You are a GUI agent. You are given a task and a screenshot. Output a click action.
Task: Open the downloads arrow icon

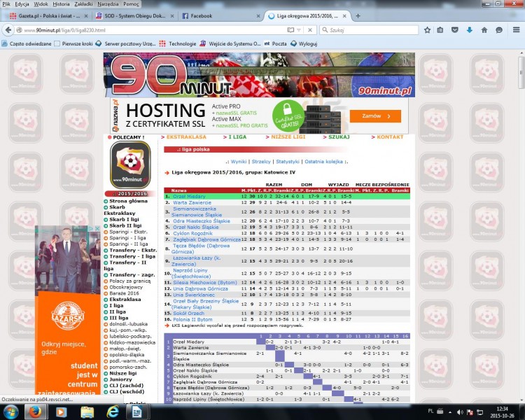click(x=470, y=30)
